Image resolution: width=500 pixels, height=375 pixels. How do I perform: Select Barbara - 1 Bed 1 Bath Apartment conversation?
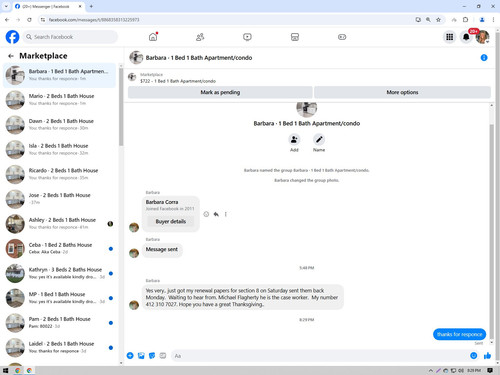(x=59, y=75)
